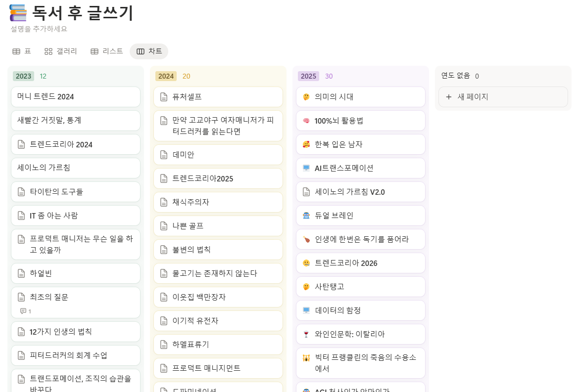574x392 pixels.
Task: Click the plus icon on 새 페이지
Action: tap(449, 96)
